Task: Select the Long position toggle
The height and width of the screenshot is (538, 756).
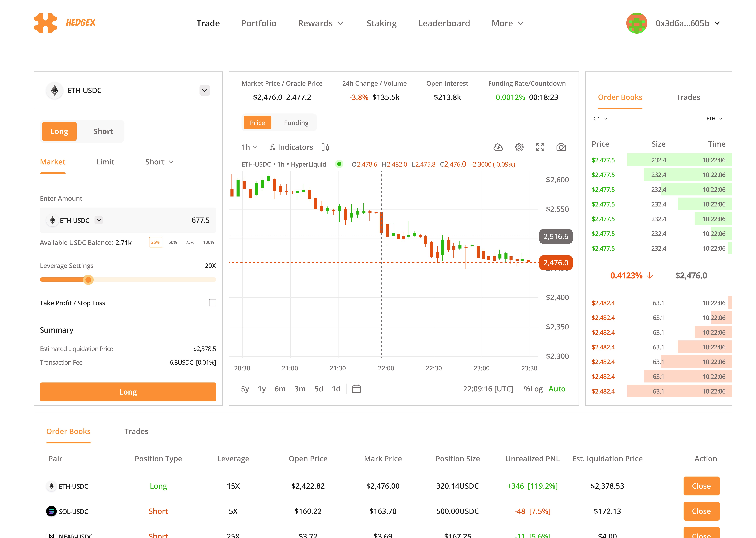Action: [x=59, y=131]
